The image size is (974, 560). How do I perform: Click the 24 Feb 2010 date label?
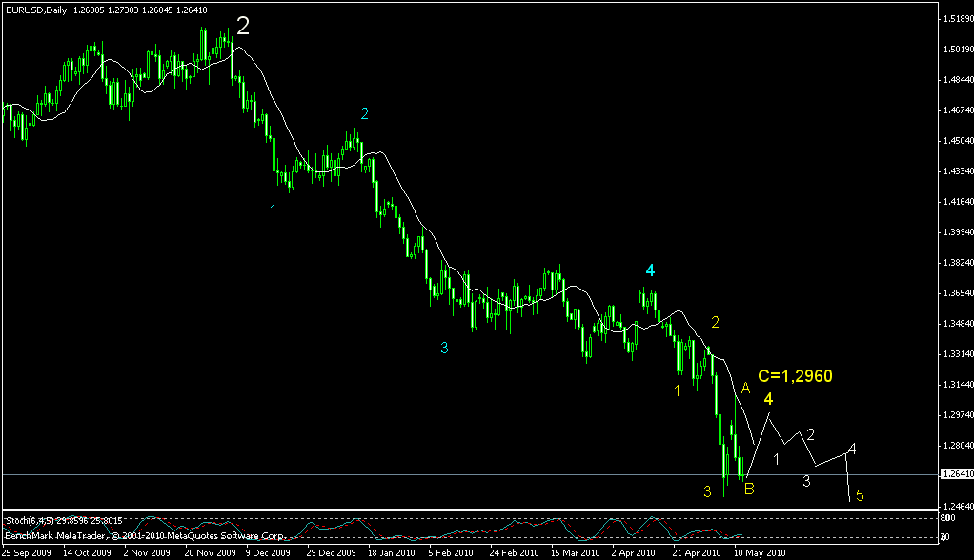pyautogui.click(x=514, y=552)
